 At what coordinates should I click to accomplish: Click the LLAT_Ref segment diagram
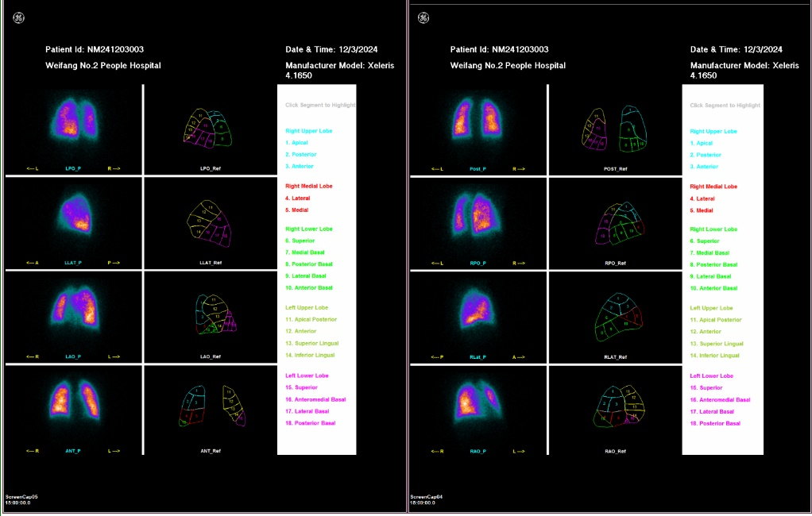[x=209, y=224]
